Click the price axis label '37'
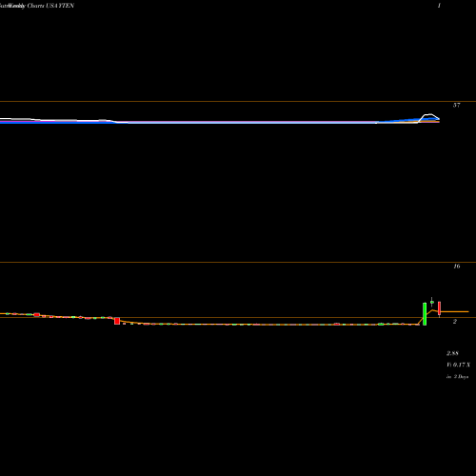The width and height of the screenshot is (476, 476). (x=456, y=105)
